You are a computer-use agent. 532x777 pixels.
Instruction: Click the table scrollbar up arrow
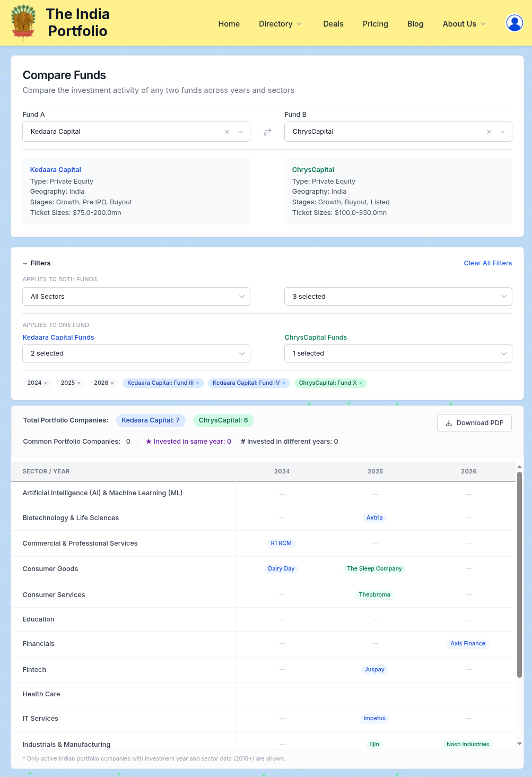(519, 467)
